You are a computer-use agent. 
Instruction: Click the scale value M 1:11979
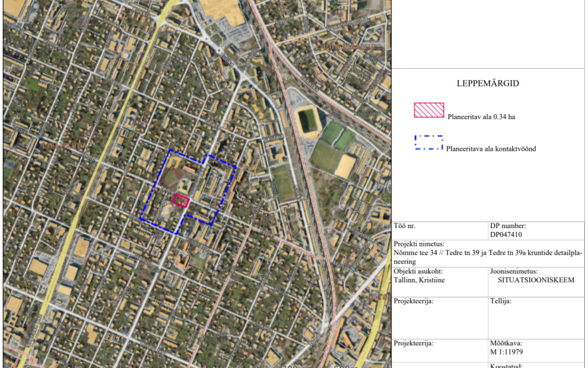tap(506, 352)
